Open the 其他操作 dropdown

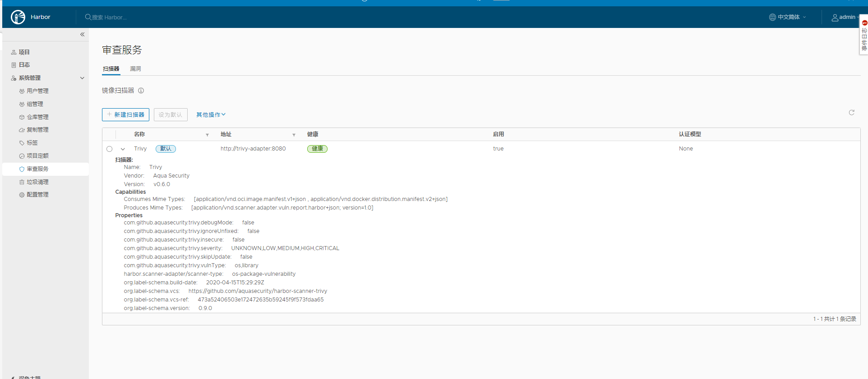click(211, 115)
